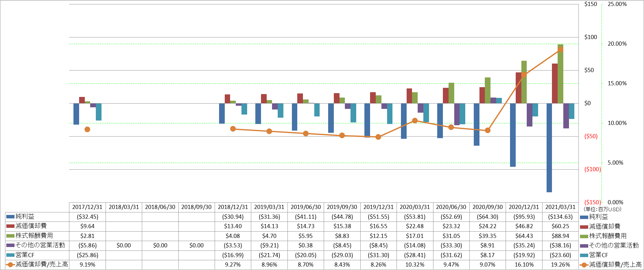Select the 2018/12/31 column header
The height and width of the screenshot is (270, 644).
point(233,207)
